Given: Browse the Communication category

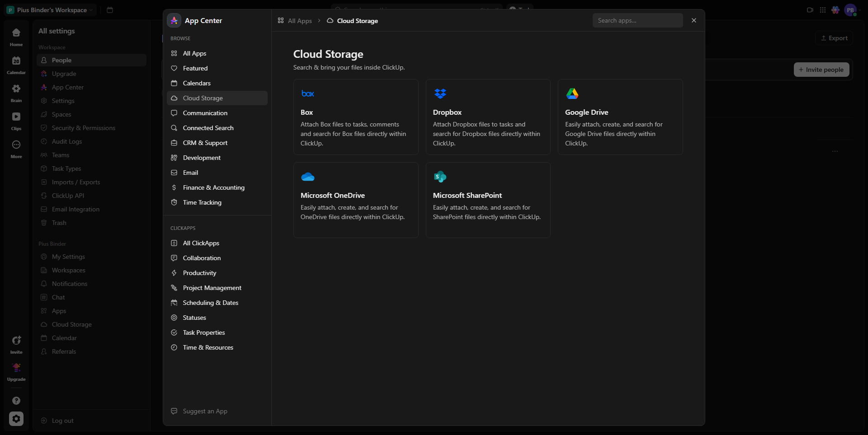Looking at the screenshot, I should [x=217, y=113].
